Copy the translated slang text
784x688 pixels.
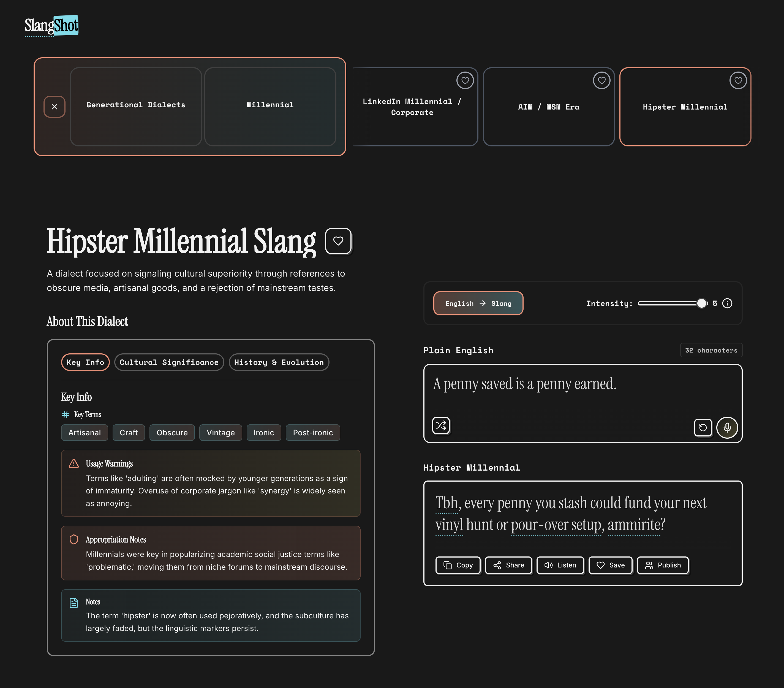(x=458, y=565)
